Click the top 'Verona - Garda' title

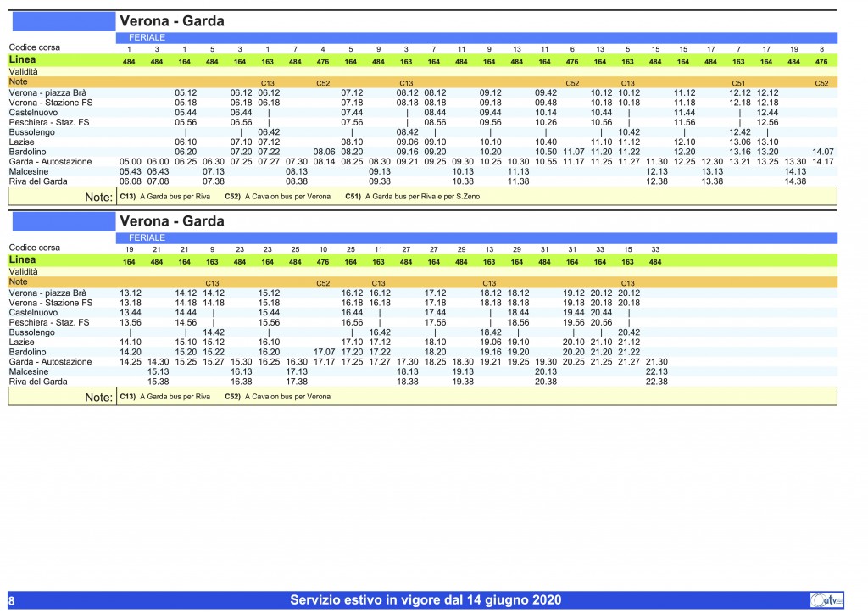point(172,21)
